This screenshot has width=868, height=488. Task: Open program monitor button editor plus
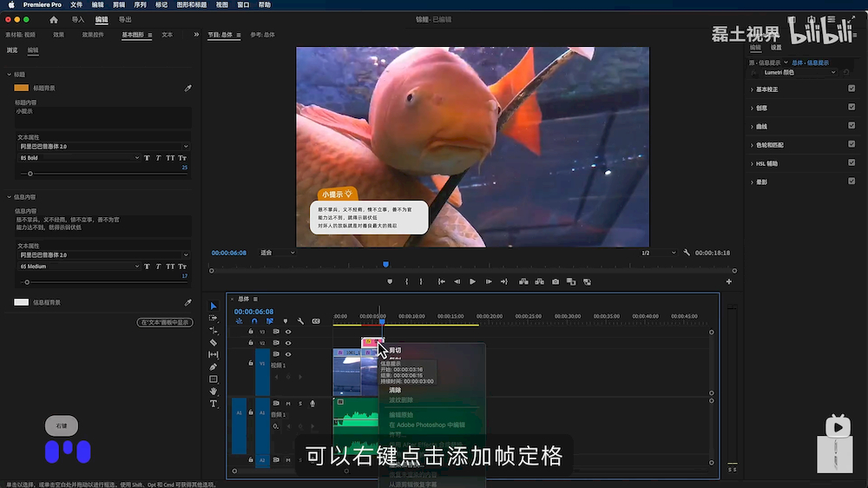[x=728, y=282]
